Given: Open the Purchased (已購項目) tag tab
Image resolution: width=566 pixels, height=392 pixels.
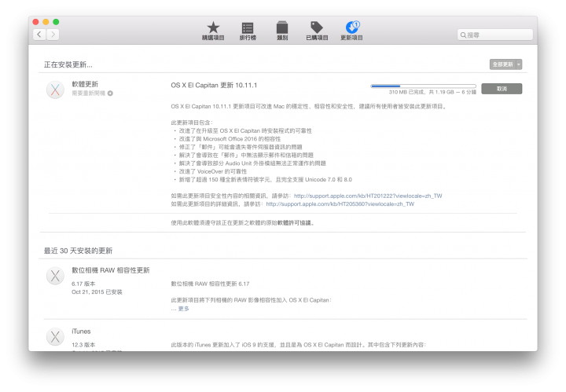Looking at the screenshot, I should 317,31.
